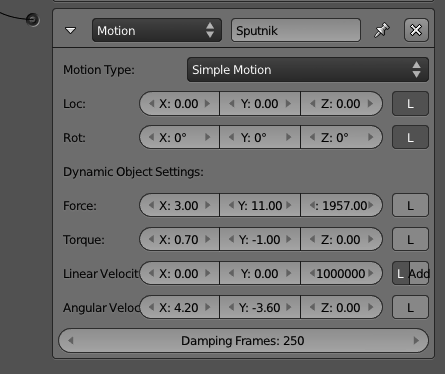Click the Damping Frames 250 slider
Screen dimensions: 445x374
(x=243, y=341)
